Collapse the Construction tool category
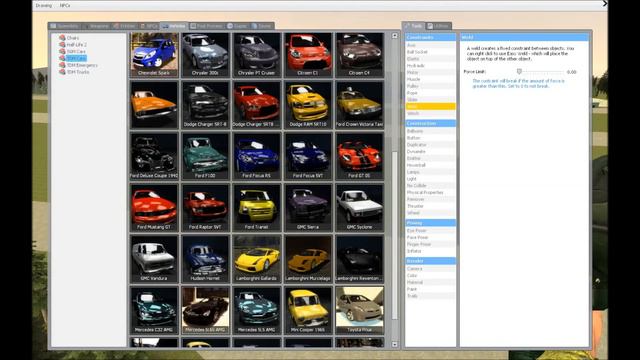The image size is (640, 360). [x=430, y=123]
